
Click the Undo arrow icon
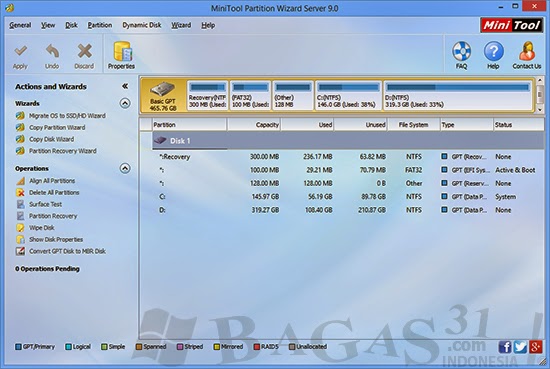coord(52,52)
